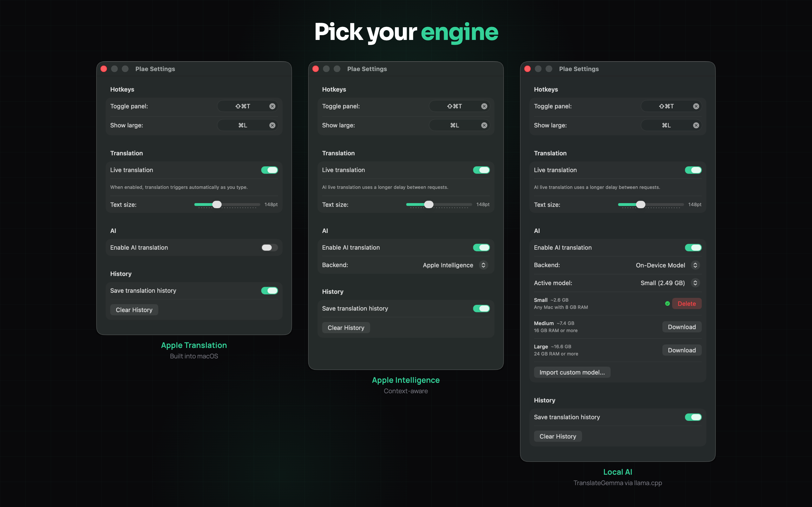The height and width of the screenshot is (507, 812).
Task: Clear the Show large hotkey in Apple Translation window
Action: pyautogui.click(x=272, y=125)
